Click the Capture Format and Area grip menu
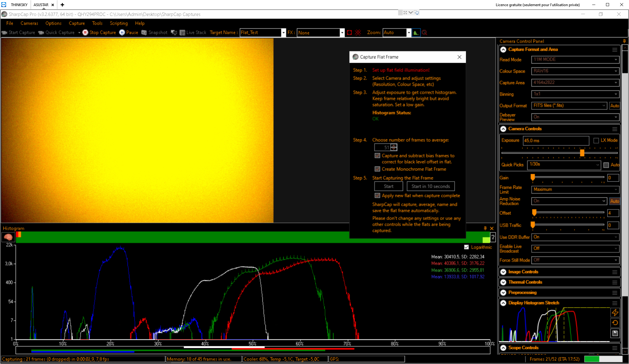 click(x=615, y=50)
